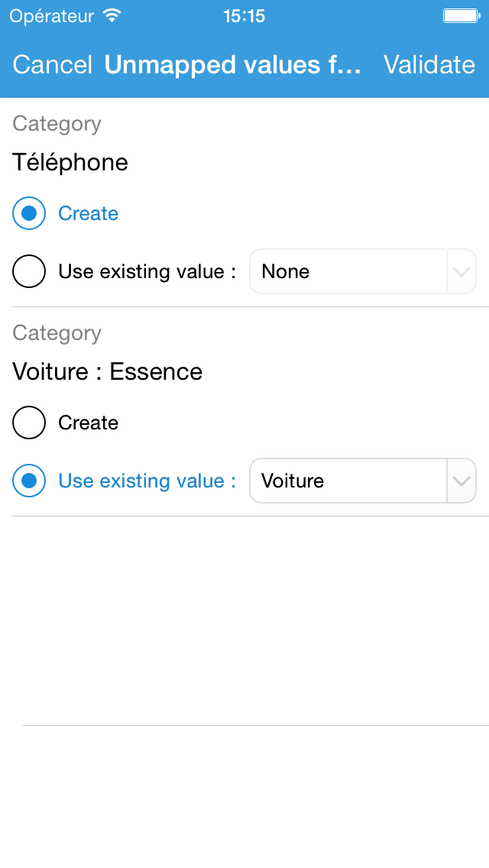
Task: Select Use existing value radio for Téléphone
Action: [29, 271]
